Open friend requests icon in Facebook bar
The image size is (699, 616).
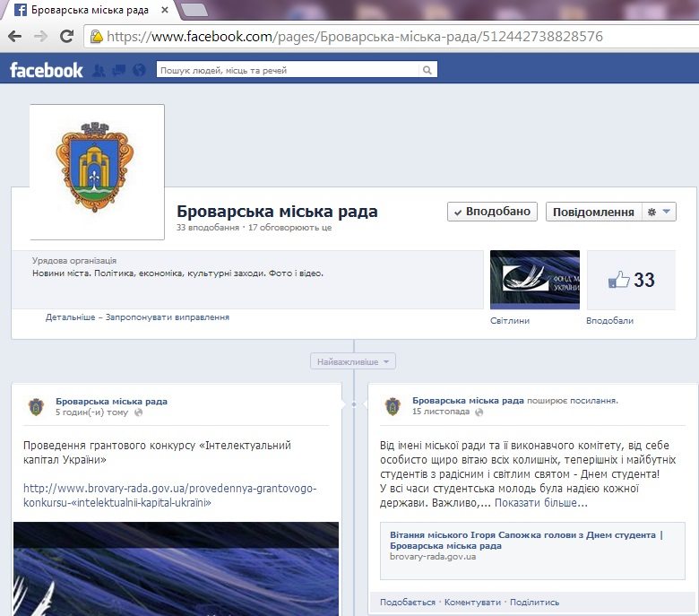coord(99,70)
